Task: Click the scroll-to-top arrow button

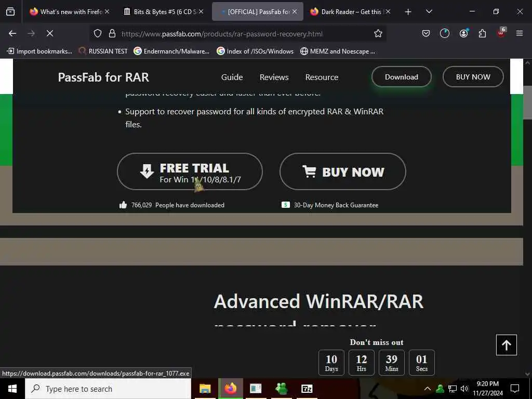Action: click(506, 345)
